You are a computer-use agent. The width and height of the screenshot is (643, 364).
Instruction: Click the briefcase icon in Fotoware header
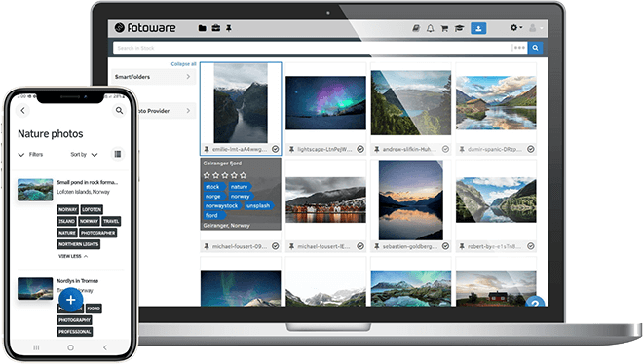[215, 28]
